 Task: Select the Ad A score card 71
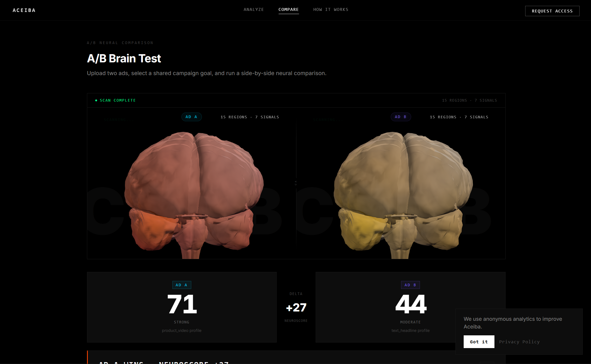coord(182,304)
